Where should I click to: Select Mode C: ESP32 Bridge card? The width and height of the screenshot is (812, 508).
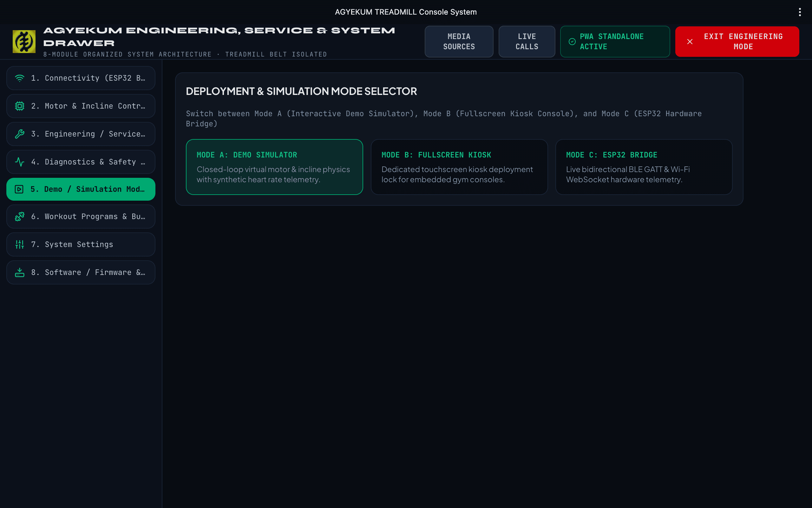pos(644,167)
